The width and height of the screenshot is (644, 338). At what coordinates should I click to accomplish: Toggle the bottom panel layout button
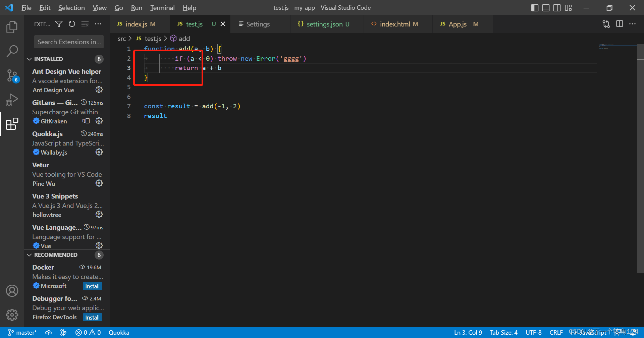[546, 8]
